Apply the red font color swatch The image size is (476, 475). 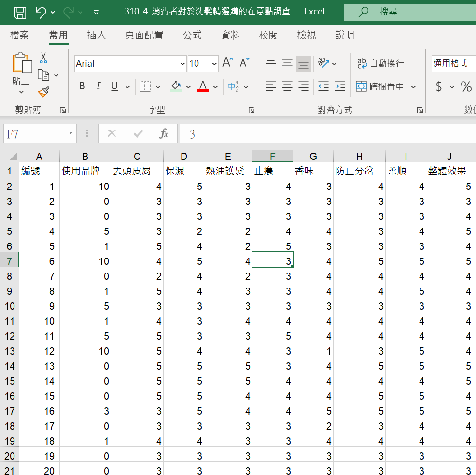[203, 86]
